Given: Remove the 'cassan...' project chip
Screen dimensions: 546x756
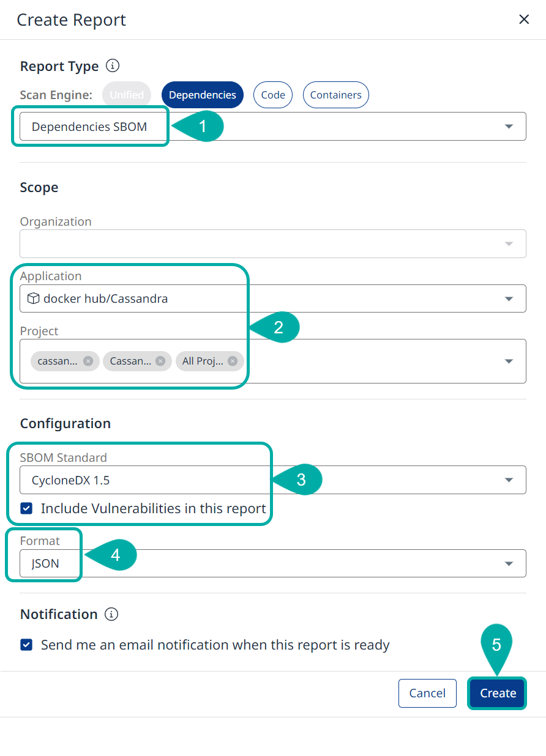Looking at the screenshot, I should point(89,361).
